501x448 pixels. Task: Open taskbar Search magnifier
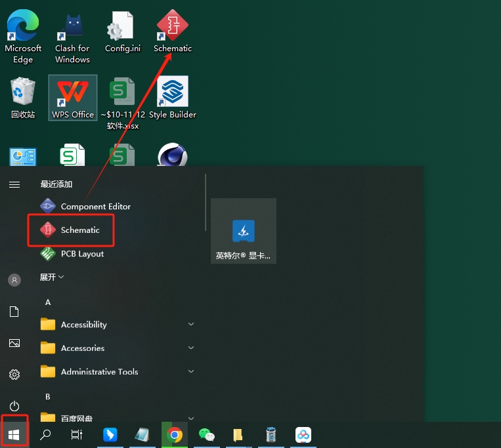[x=45, y=435]
